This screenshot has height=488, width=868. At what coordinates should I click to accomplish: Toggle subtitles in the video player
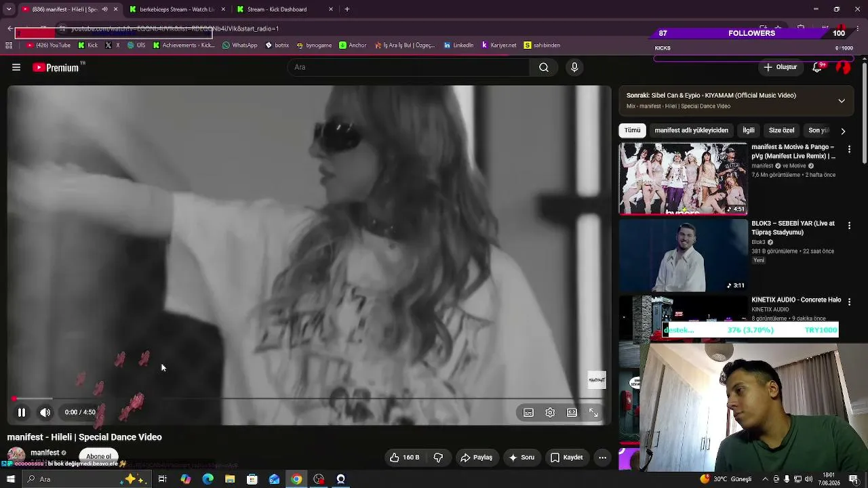tap(528, 412)
